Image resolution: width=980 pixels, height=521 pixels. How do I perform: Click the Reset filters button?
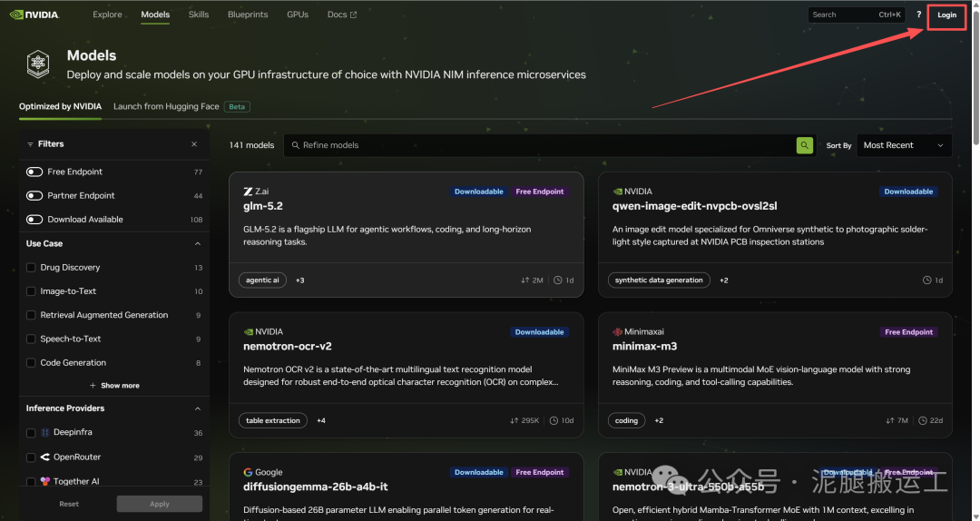[69, 504]
